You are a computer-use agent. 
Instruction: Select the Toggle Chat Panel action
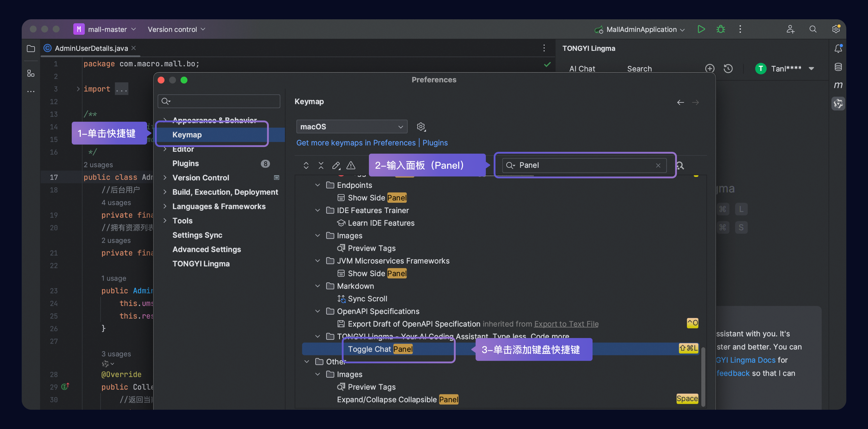pyautogui.click(x=380, y=349)
